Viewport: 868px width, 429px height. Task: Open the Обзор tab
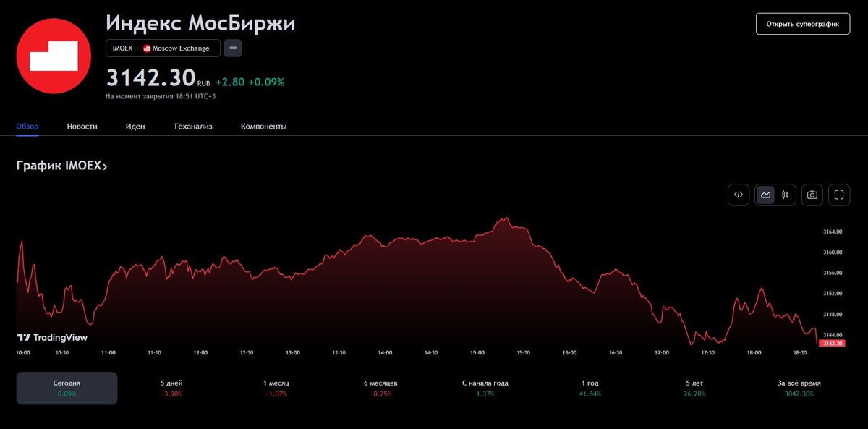27,126
